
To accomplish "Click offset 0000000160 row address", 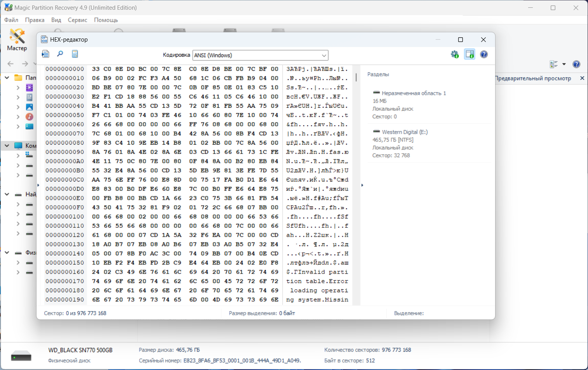I will coord(65,272).
